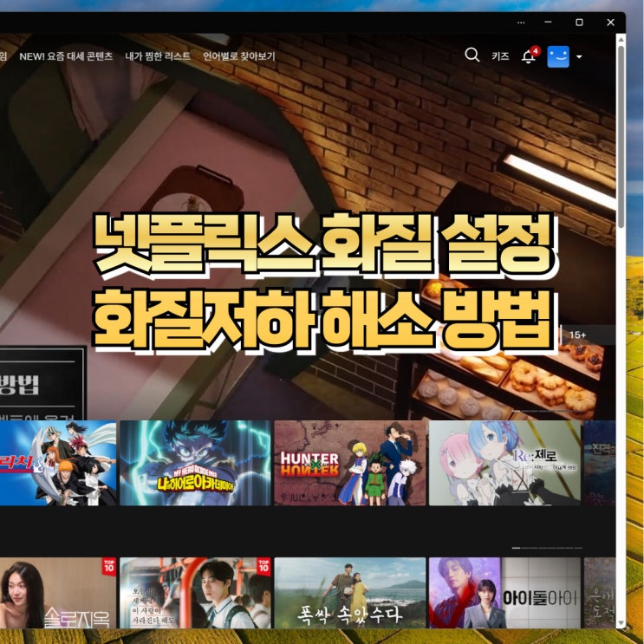Open 폭싹 속았수다 thumbnail
The height and width of the screenshot is (644, 644).
[350, 593]
